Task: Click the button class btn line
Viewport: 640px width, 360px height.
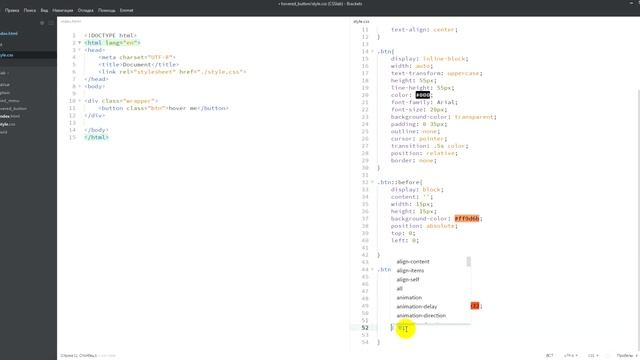Action: (x=163, y=108)
